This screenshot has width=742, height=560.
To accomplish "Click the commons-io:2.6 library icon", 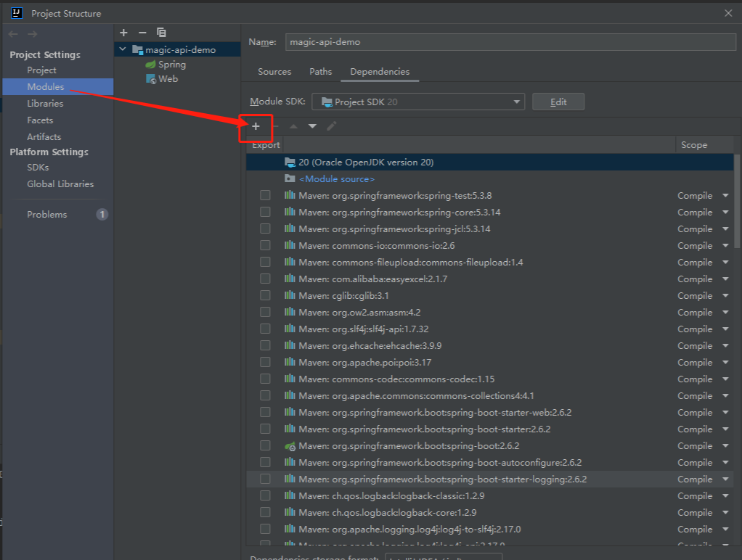I will click(x=290, y=245).
